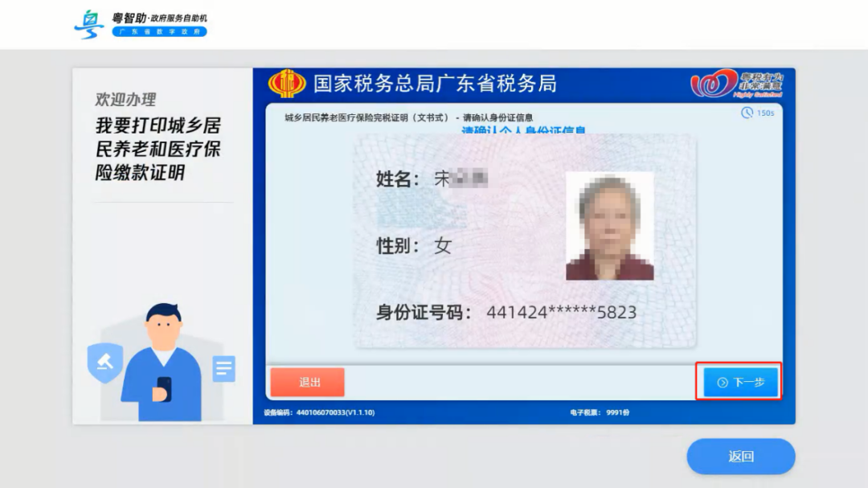Click the clock countdown icon

click(x=749, y=113)
